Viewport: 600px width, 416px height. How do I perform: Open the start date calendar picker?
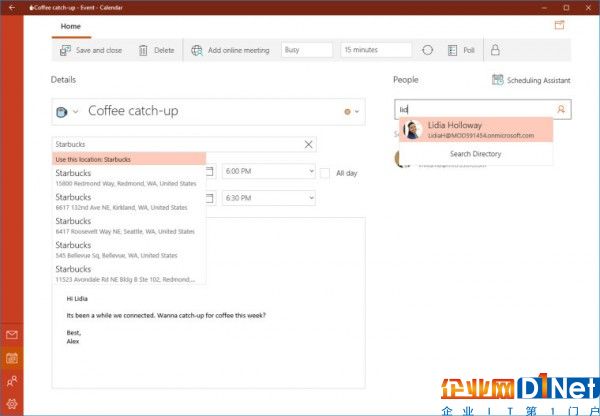tap(210, 171)
